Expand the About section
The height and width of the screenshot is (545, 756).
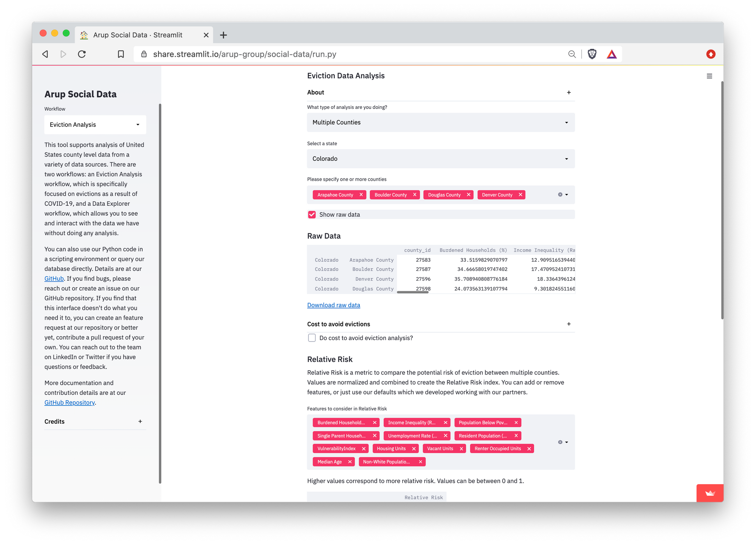pyautogui.click(x=441, y=93)
